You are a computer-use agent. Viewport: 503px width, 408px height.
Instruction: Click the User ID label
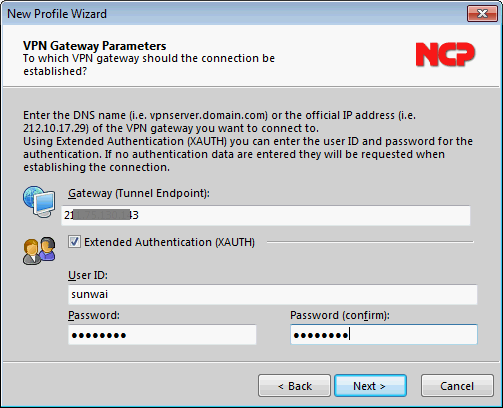pos(88,275)
